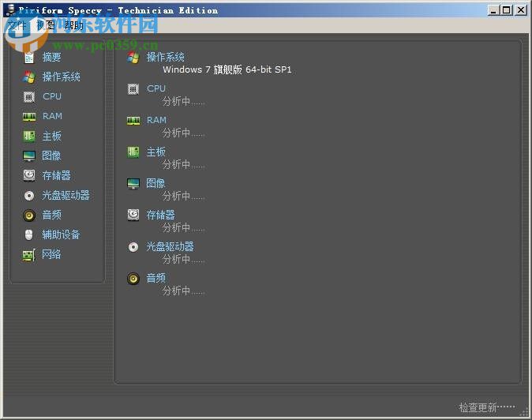Open 图像 heading link in summary panel
532x420 pixels.
(155, 183)
